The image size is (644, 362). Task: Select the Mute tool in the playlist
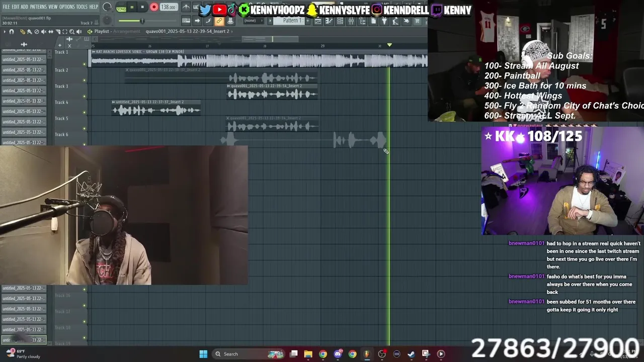pyautogui.click(x=44, y=32)
